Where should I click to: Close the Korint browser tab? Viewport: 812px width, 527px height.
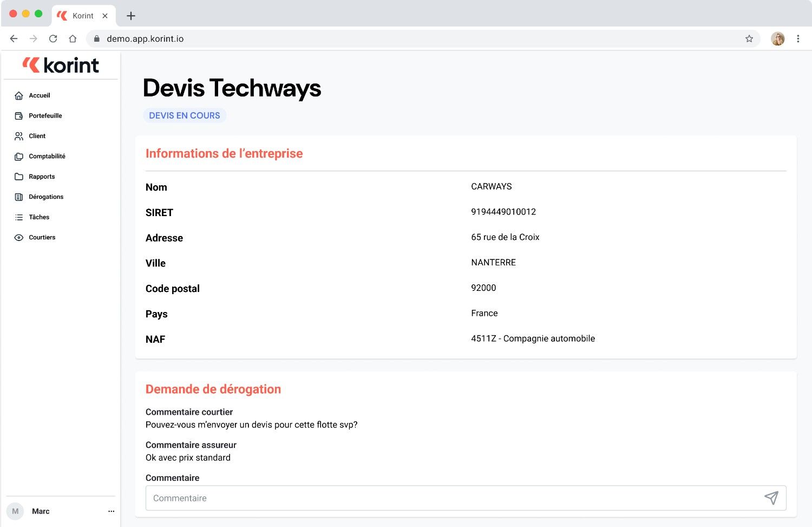coord(105,16)
